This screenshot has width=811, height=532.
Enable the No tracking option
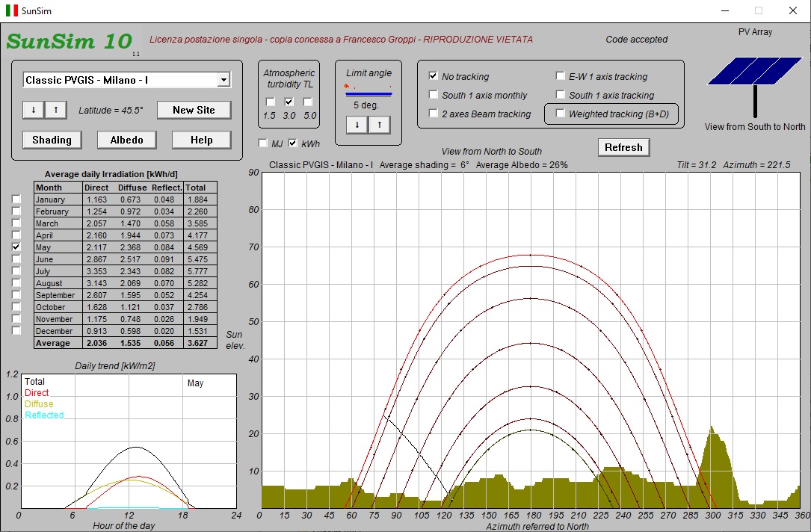click(434, 76)
